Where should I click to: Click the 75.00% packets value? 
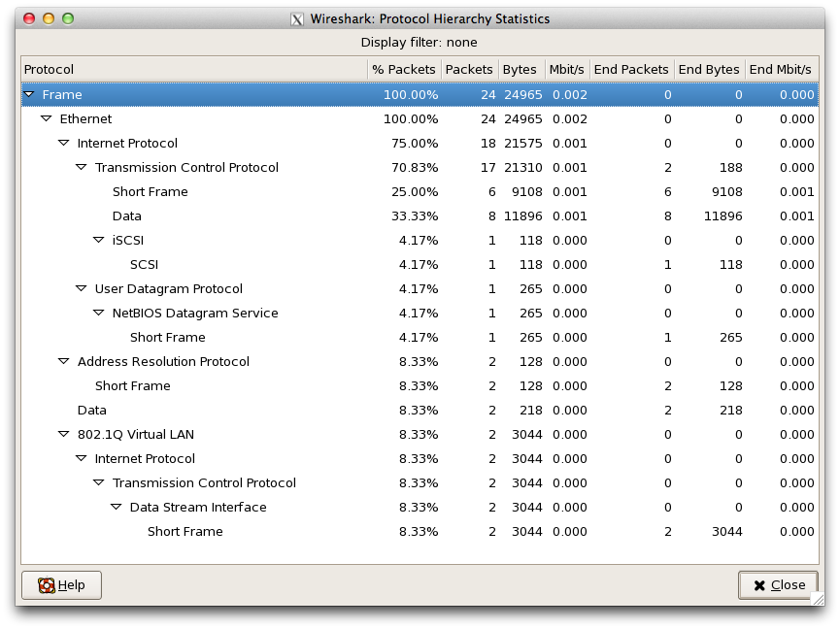pos(415,144)
